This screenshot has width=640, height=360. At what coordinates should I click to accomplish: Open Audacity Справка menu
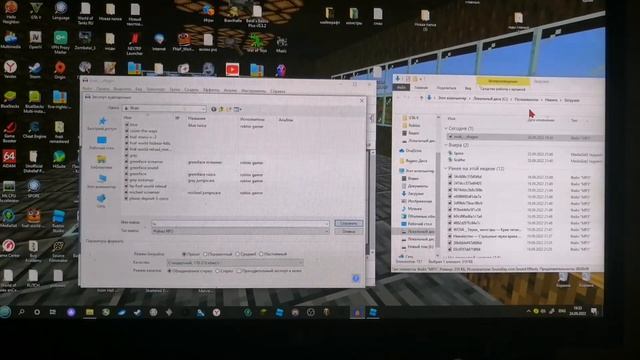278,91
